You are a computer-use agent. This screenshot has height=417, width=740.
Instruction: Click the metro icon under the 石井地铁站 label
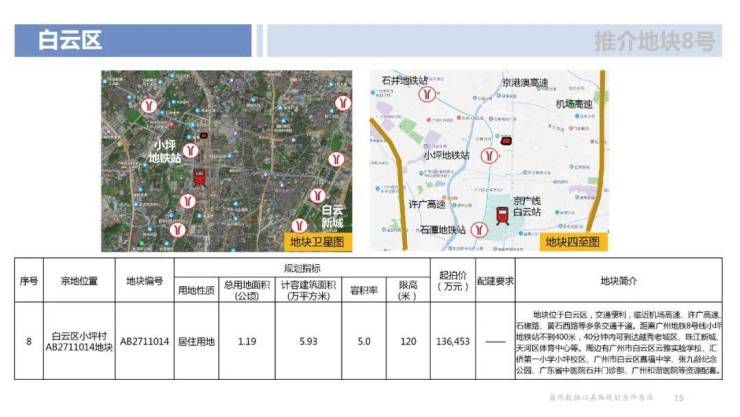(427, 94)
